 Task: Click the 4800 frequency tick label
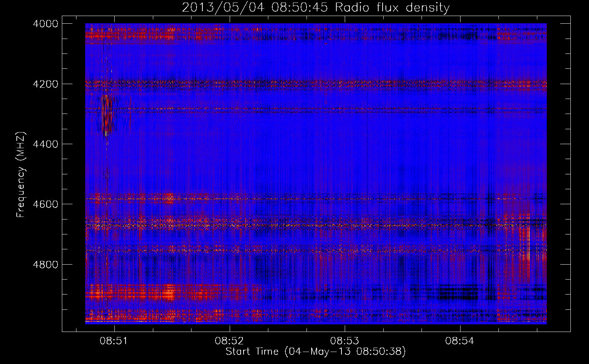coord(46,264)
